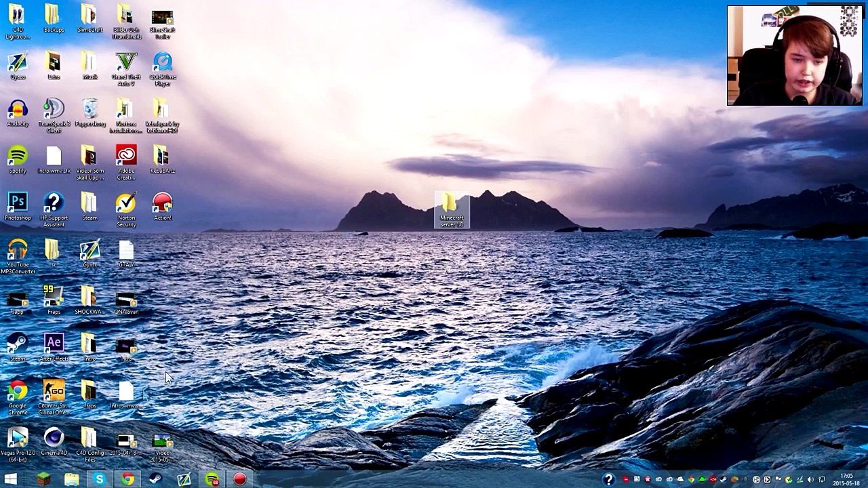Select the Papperskorg recycle bin
The image size is (868, 488).
coord(90,113)
